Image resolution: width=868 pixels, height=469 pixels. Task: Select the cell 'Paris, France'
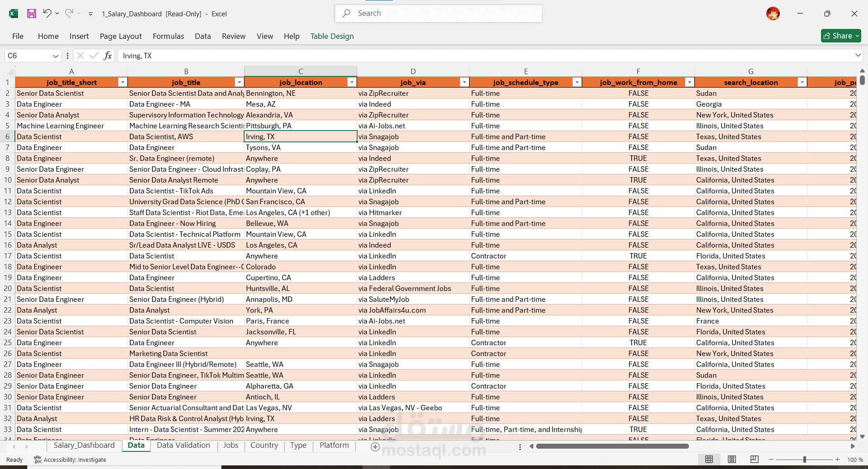(x=300, y=321)
